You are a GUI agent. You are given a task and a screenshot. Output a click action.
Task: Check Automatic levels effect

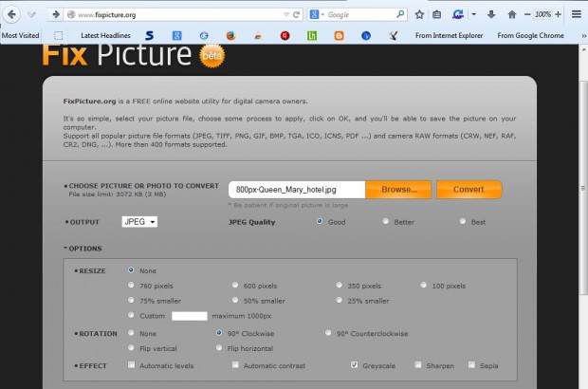pos(131,364)
